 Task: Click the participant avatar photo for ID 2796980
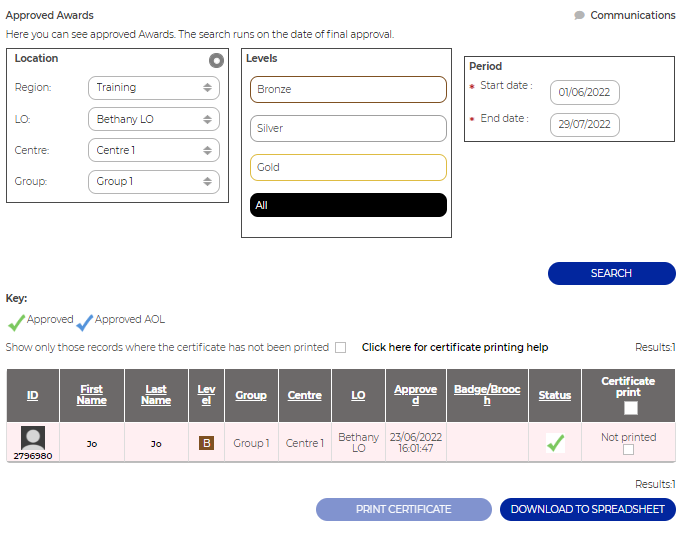[33, 437]
